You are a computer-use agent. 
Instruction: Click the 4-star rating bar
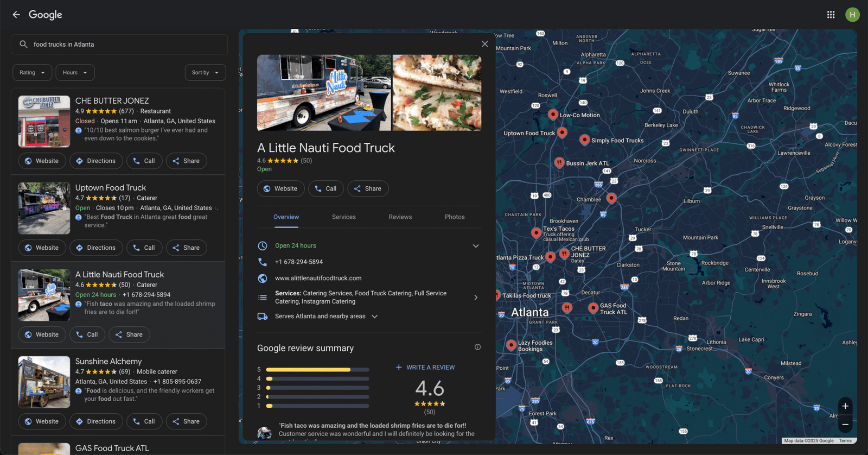(x=317, y=379)
